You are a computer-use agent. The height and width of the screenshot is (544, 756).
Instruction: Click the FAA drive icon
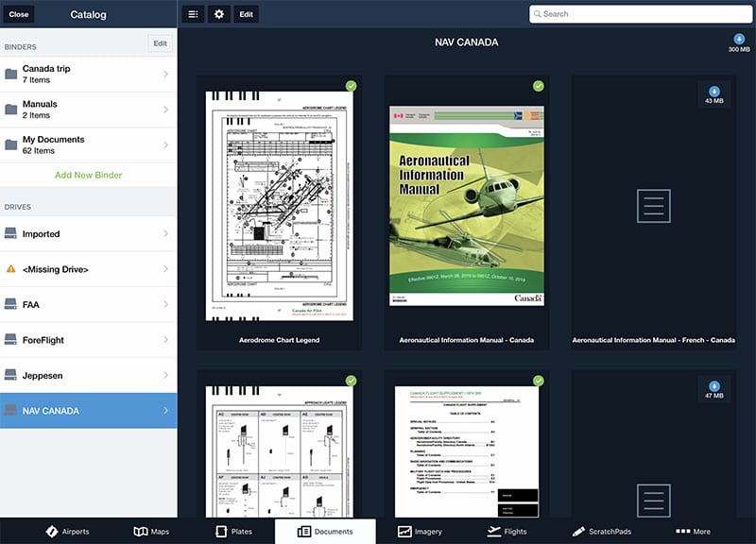(x=10, y=304)
